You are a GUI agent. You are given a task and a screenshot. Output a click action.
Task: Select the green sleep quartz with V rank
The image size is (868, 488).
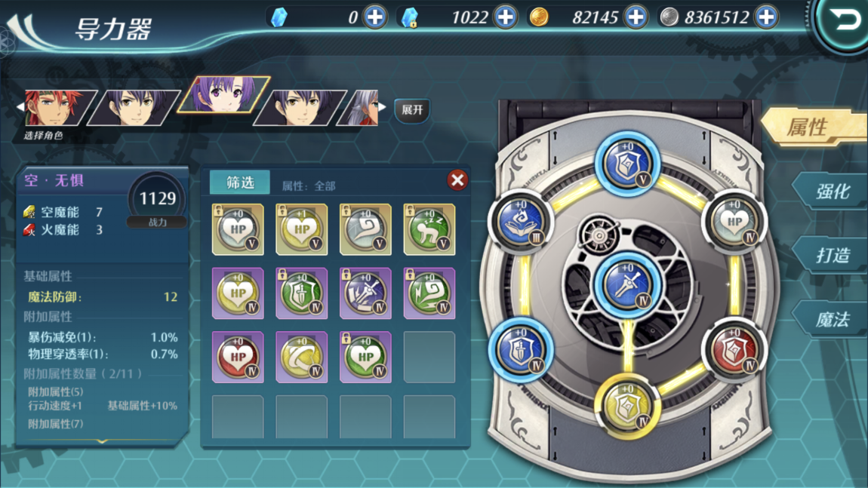coord(429,229)
